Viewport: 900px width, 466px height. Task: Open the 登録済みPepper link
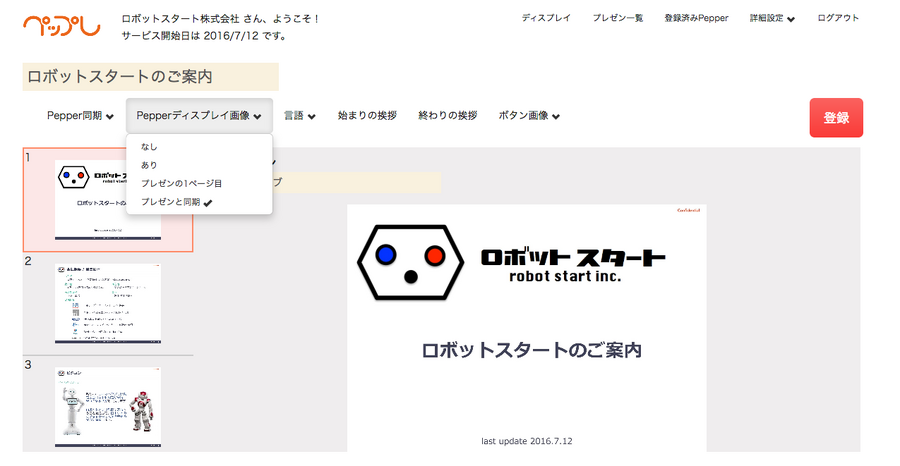pos(696,18)
